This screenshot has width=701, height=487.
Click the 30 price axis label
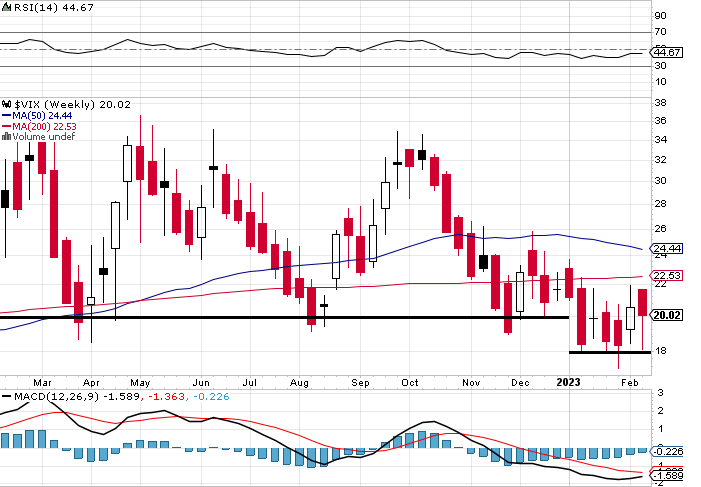click(x=660, y=181)
